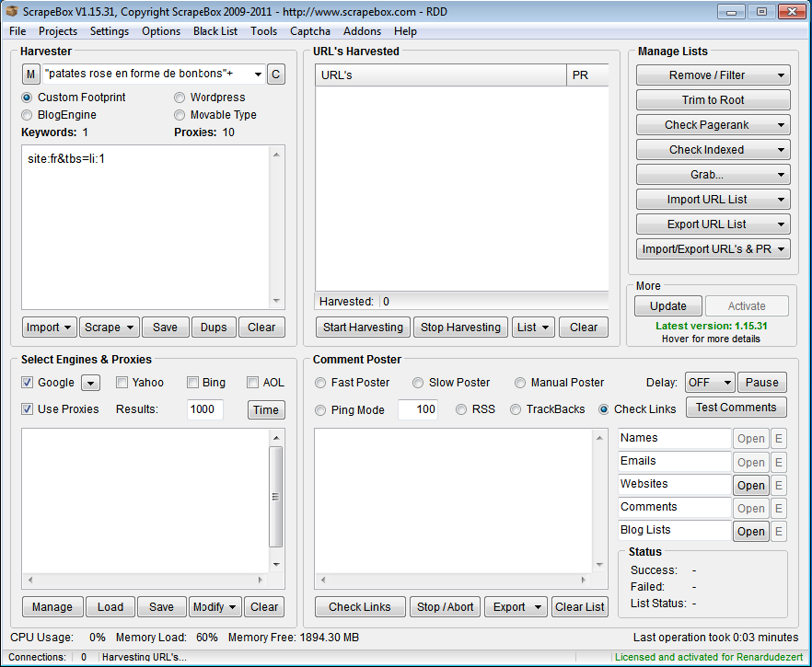Viewport: 812px width, 667px height.
Task: Uncheck the Google engine checkbox
Action: click(x=27, y=383)
